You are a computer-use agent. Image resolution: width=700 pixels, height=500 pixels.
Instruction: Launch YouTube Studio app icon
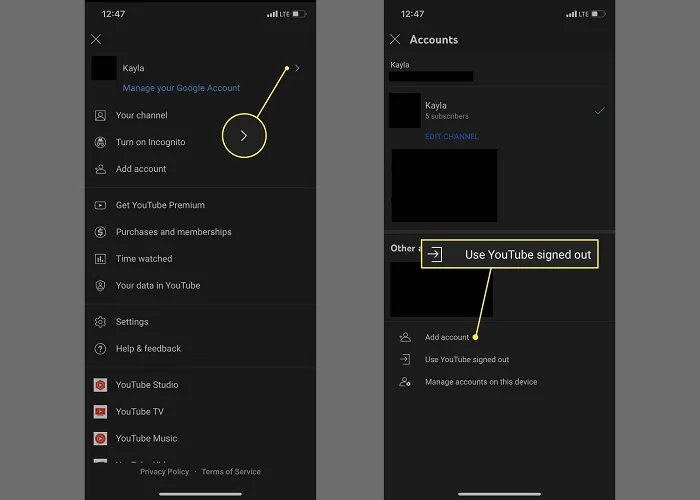(x=100, y=385)
